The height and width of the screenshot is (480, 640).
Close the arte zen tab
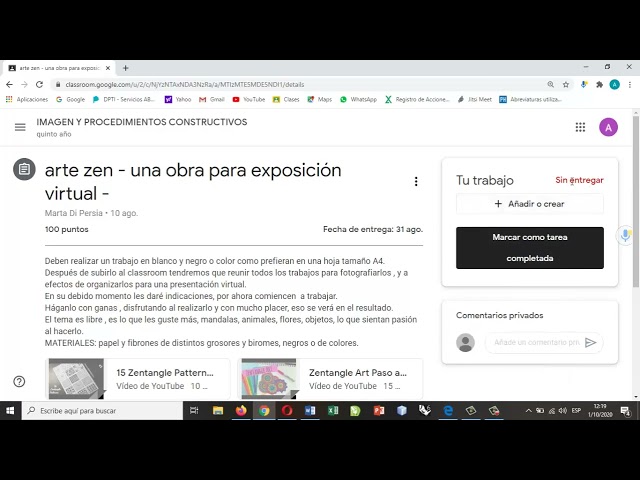click(x=108, y=68)
